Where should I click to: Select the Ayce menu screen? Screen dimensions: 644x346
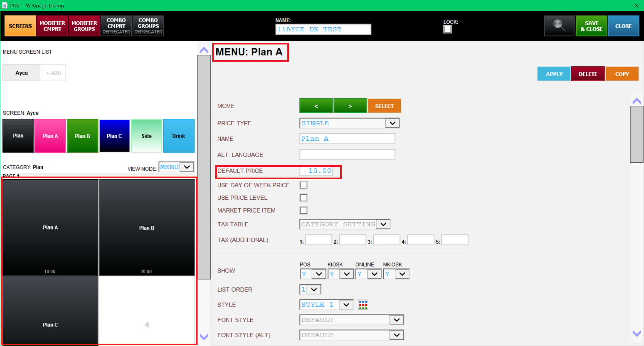pos(22,73)
